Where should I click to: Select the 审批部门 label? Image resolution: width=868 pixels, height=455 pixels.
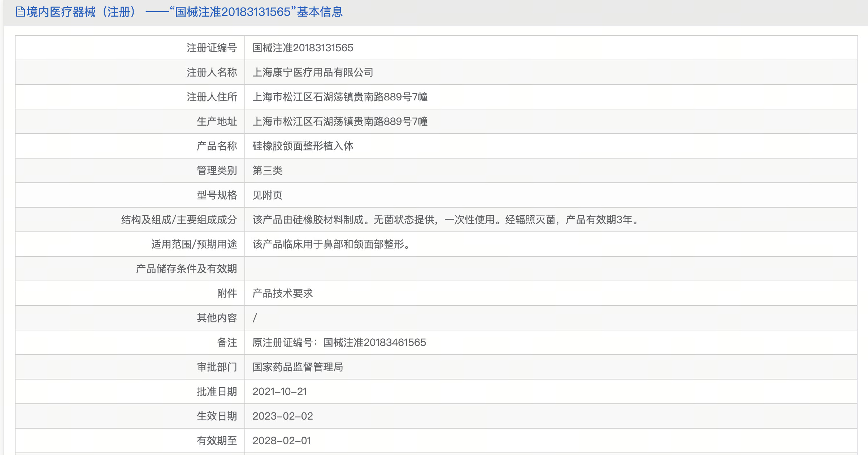[x=217, y=367]
